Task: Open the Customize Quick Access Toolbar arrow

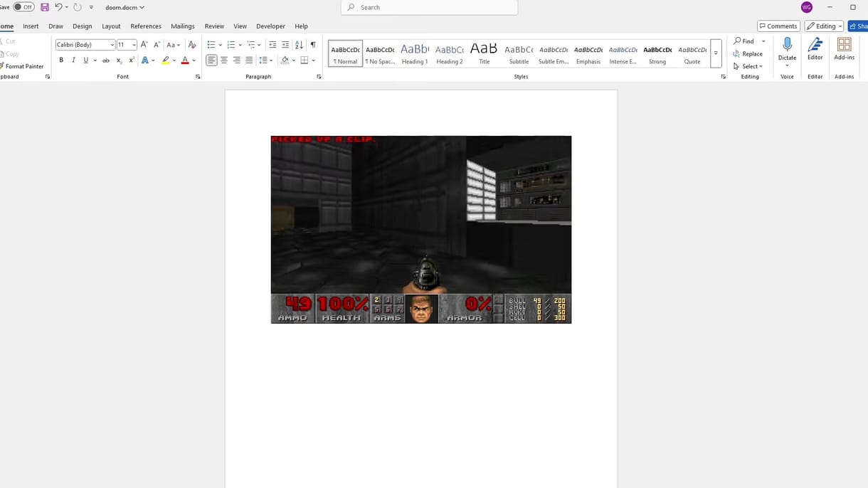Action: pyautogui.click(x=91, y=8)
